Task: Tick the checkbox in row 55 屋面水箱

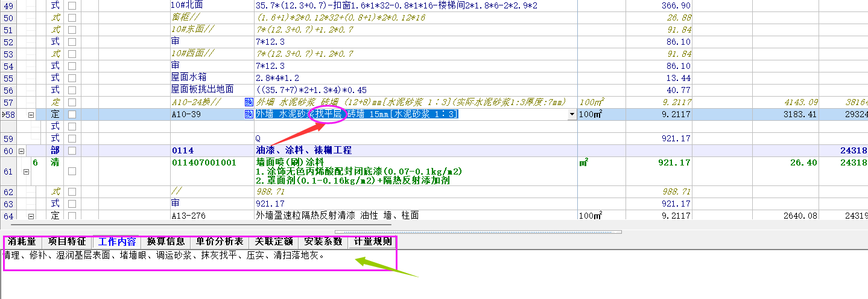Action: (x=72, y=78)
